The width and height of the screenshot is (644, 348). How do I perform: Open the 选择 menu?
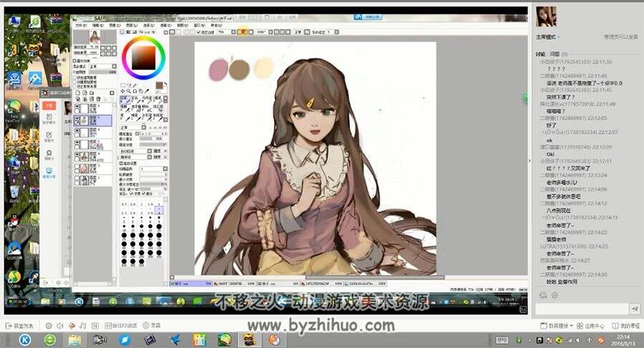pos(148,25)
